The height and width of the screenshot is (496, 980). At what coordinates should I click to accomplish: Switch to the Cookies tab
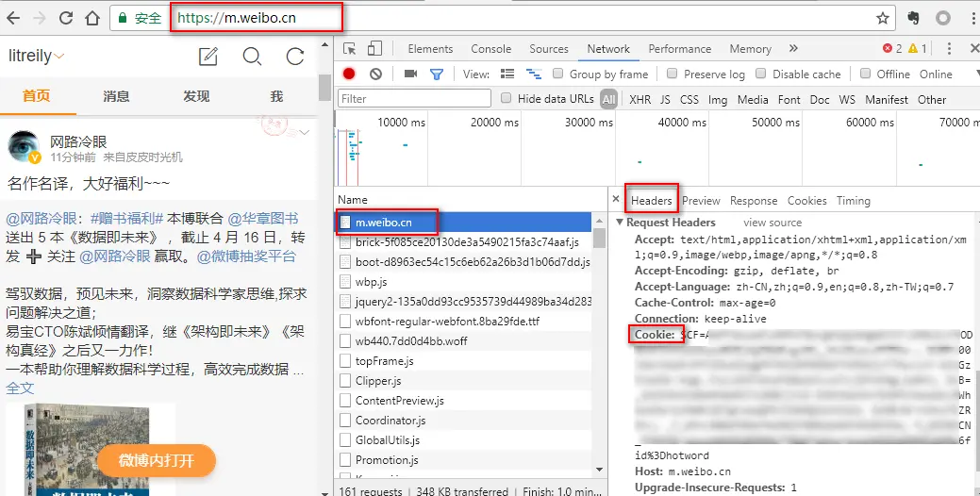click(x=806, y=201)
